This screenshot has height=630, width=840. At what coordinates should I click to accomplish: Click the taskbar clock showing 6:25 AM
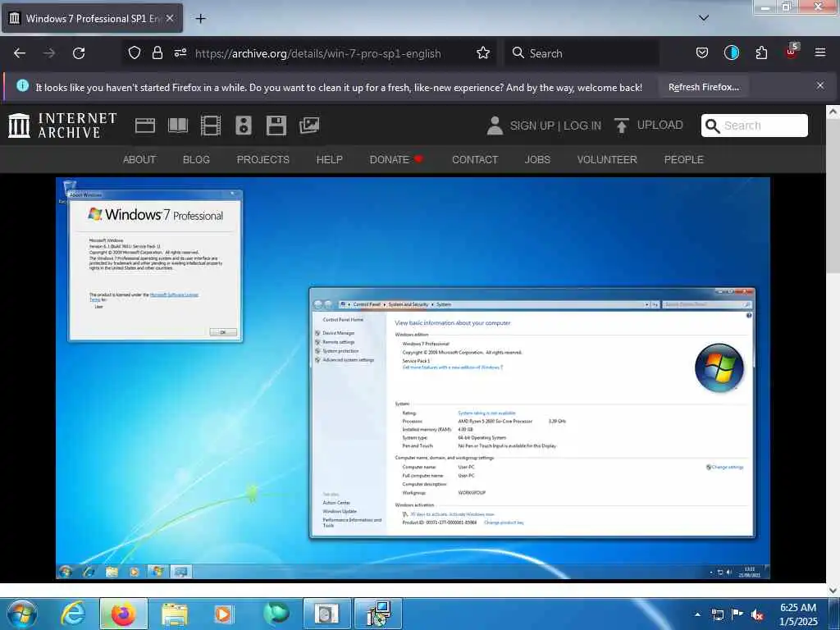pos(798,614)
